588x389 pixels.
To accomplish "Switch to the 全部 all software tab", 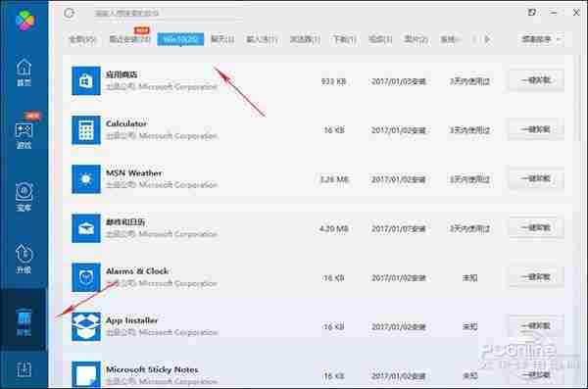I will point(82,39).
